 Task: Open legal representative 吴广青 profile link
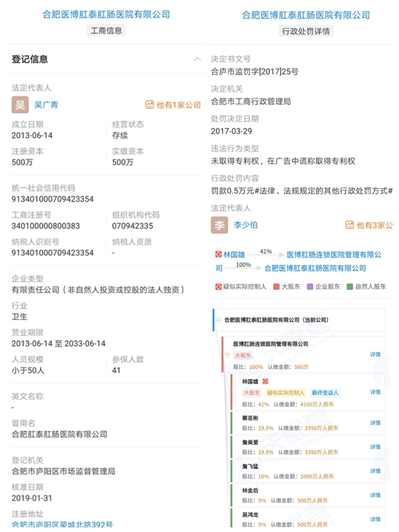coord(46,104)
